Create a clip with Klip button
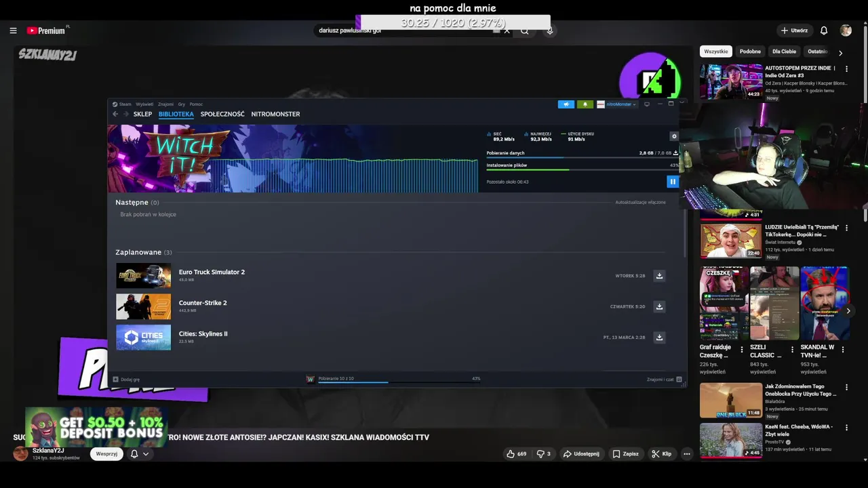 coord(661,453)
